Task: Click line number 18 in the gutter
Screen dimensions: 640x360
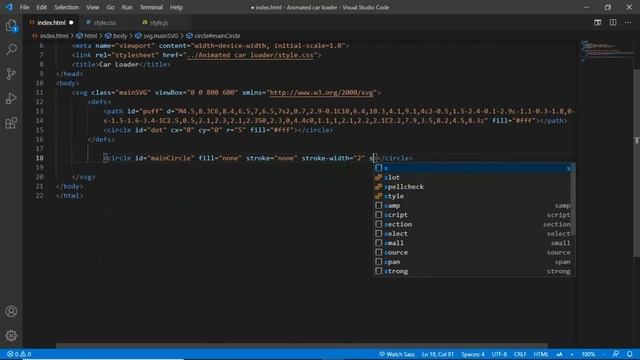Action: point(40,158)
